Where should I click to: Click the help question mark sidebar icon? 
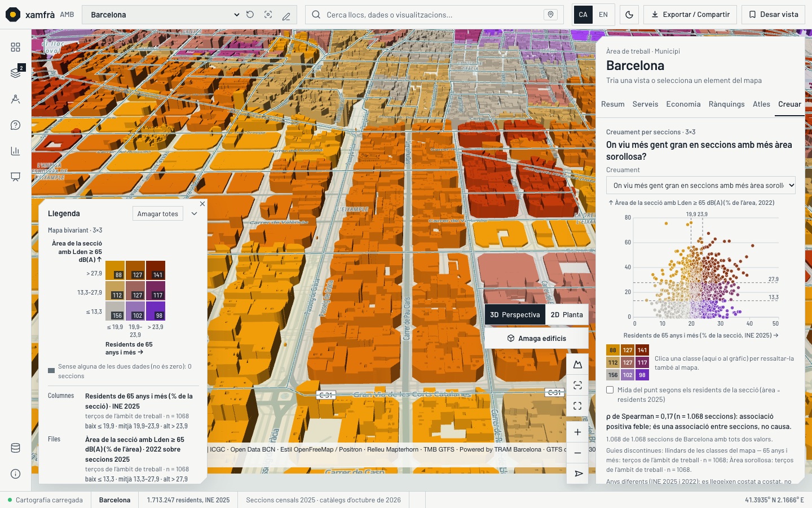click(x=15, y=125)
